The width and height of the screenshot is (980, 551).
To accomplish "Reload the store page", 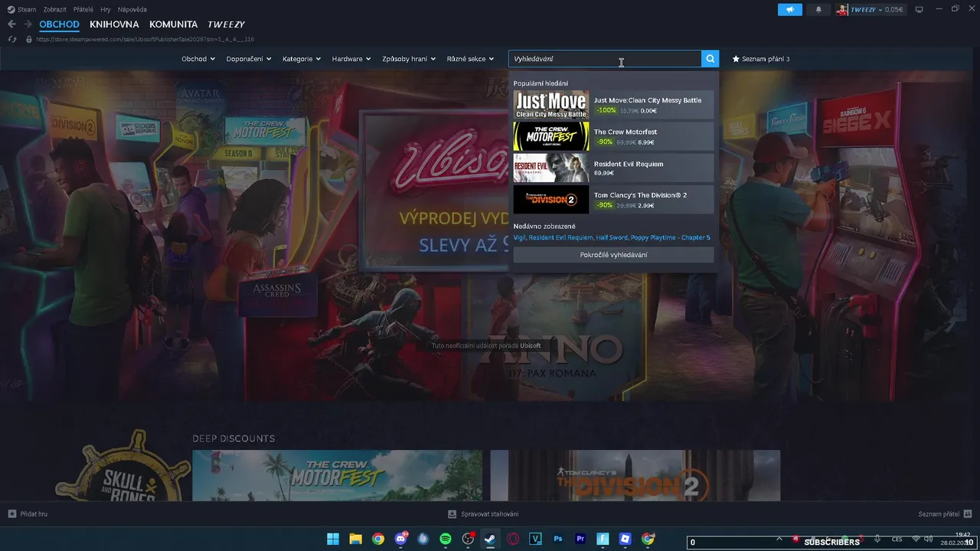I will click(11, 39).
